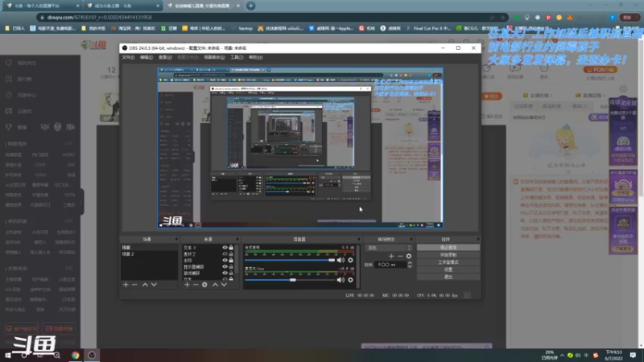Open the 编辑(E) menu in OBS
The height and width of the screenshot is (362, 644).
pyautogui.click(x=147, y=57)
